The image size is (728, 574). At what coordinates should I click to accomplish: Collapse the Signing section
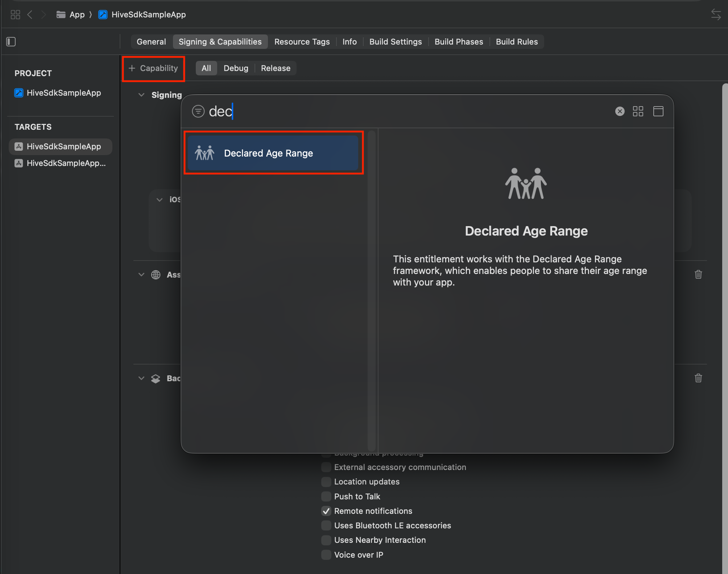[141, 95]
